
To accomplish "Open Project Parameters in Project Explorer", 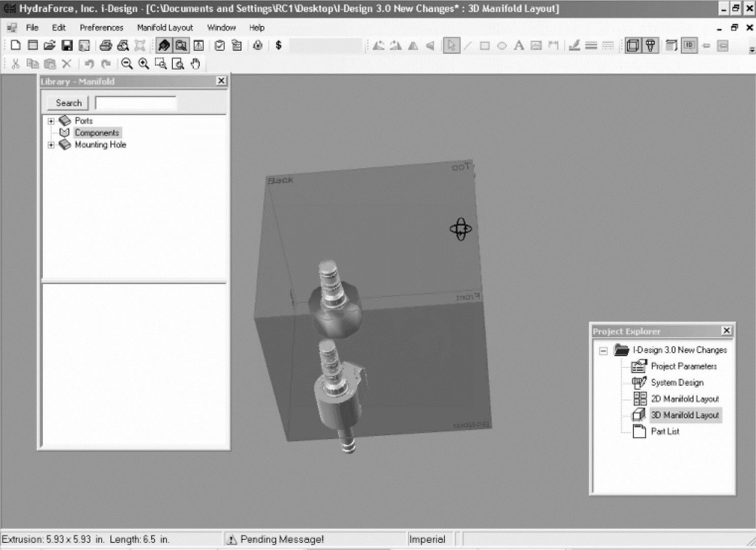I will click(x=684, y=366).
